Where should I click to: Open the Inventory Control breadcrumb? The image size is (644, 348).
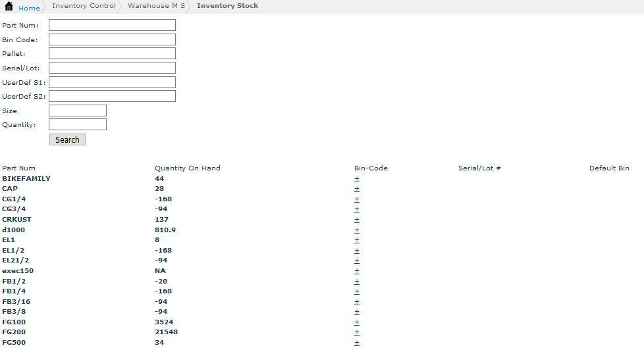coord(84,6)
